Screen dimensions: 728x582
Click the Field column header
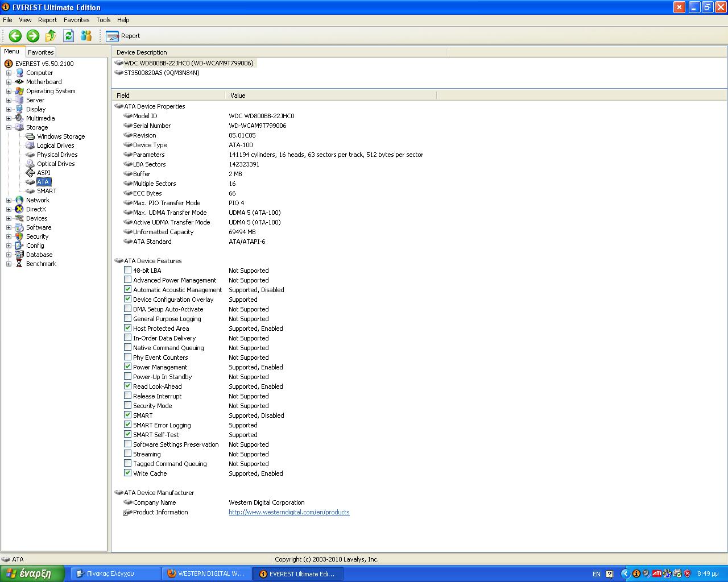point(168,95)
